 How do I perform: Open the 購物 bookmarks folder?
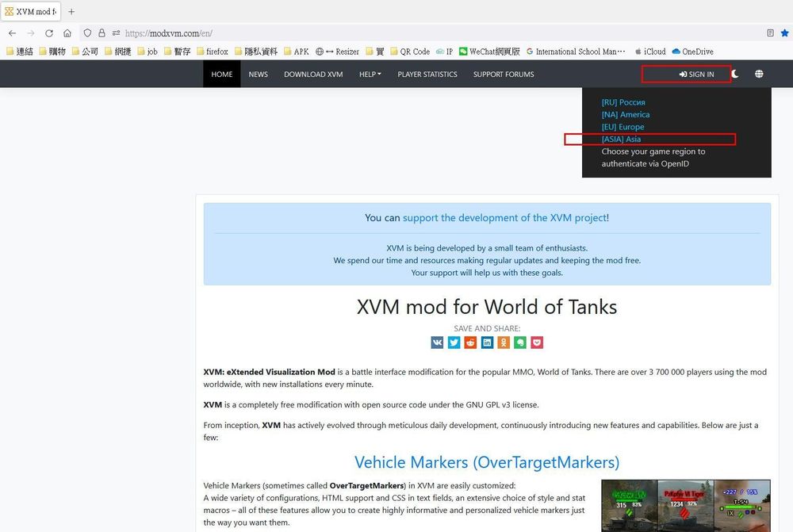[52, 52]
